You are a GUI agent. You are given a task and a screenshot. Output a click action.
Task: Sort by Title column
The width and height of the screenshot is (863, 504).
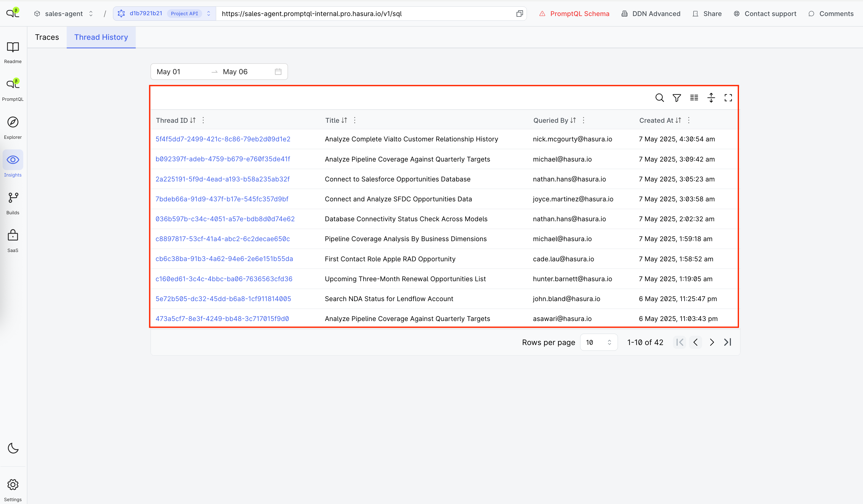click(x=344, y=120)
